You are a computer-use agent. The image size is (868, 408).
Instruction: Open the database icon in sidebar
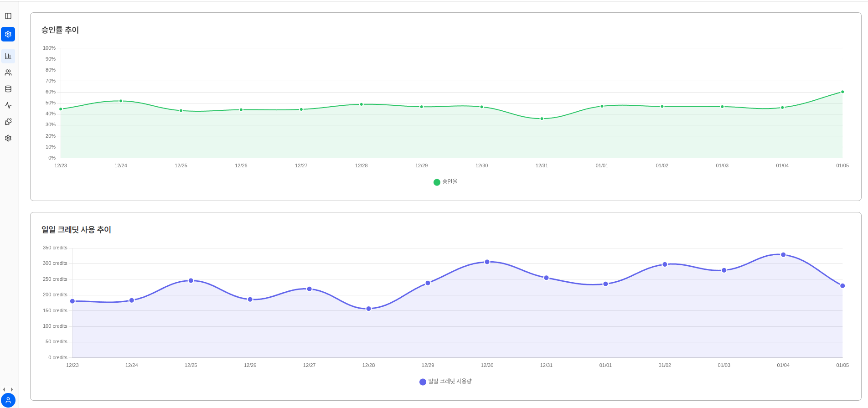coord(8,89)
